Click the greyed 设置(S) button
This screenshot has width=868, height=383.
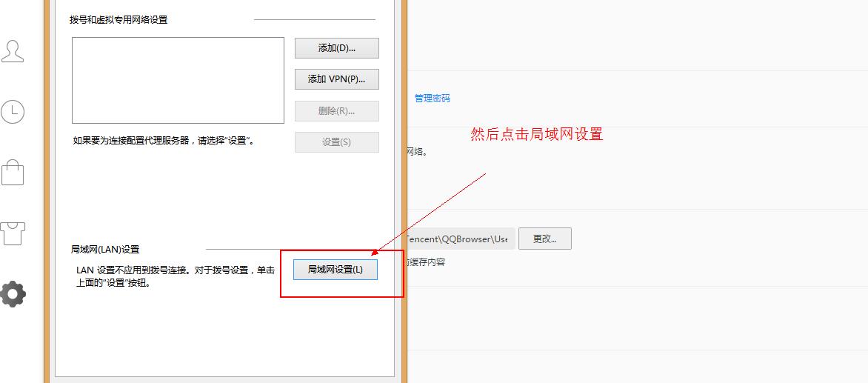click(x=336, y=142)
